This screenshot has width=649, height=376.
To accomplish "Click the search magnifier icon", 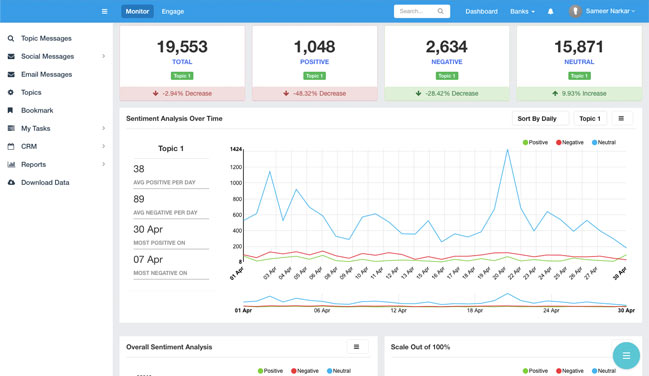I will pos(440,11).
